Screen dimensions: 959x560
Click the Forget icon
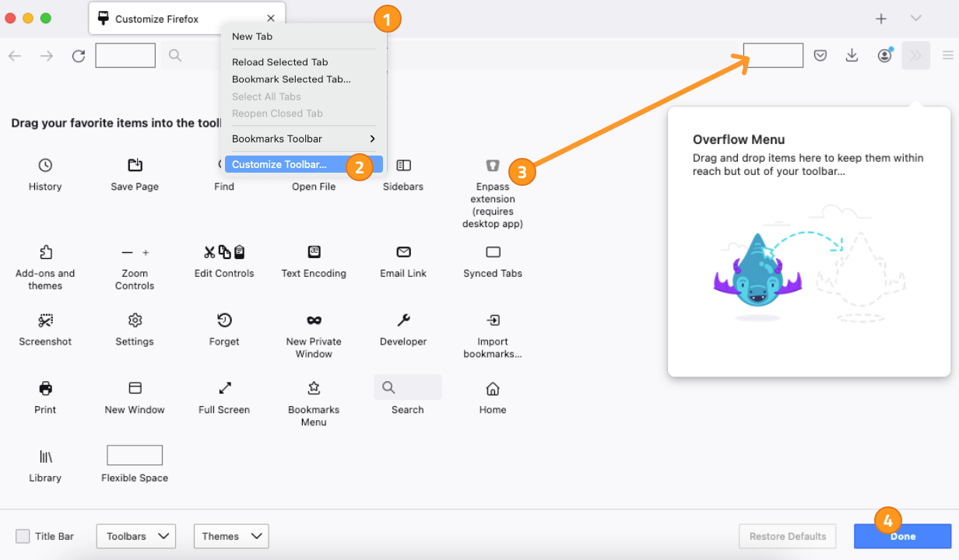(x=224, y=320)
